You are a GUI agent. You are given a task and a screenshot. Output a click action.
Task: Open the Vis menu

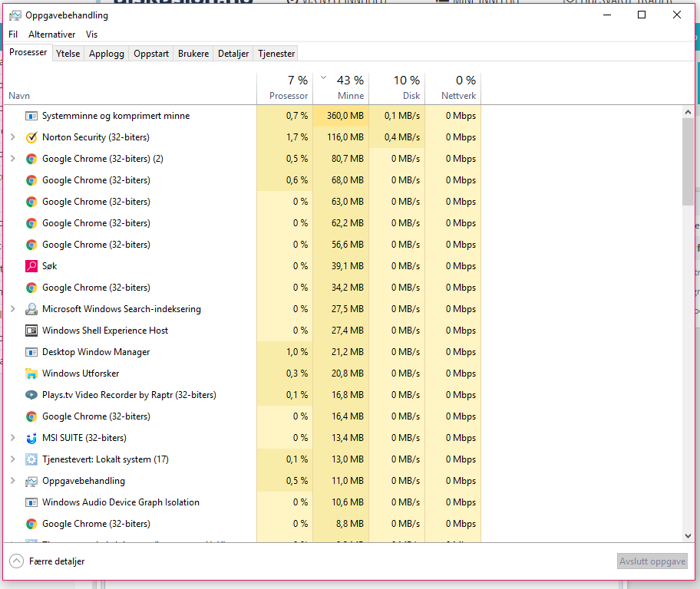(91, 35)
